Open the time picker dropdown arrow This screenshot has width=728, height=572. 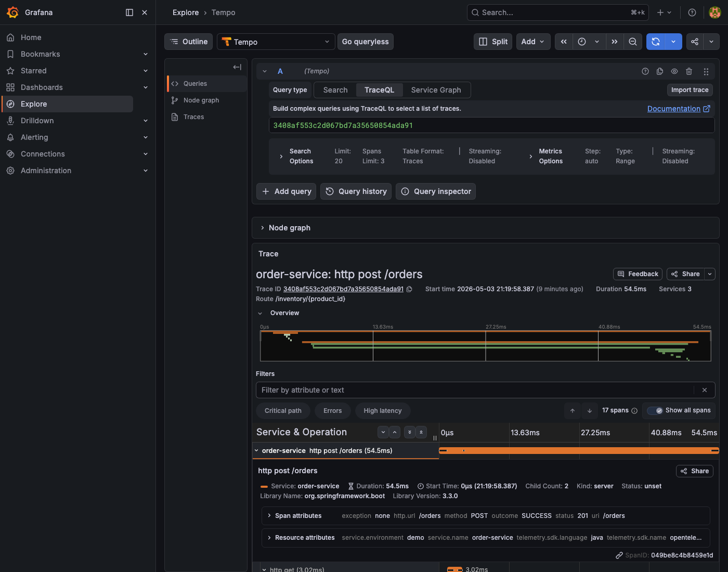(597, 42)
